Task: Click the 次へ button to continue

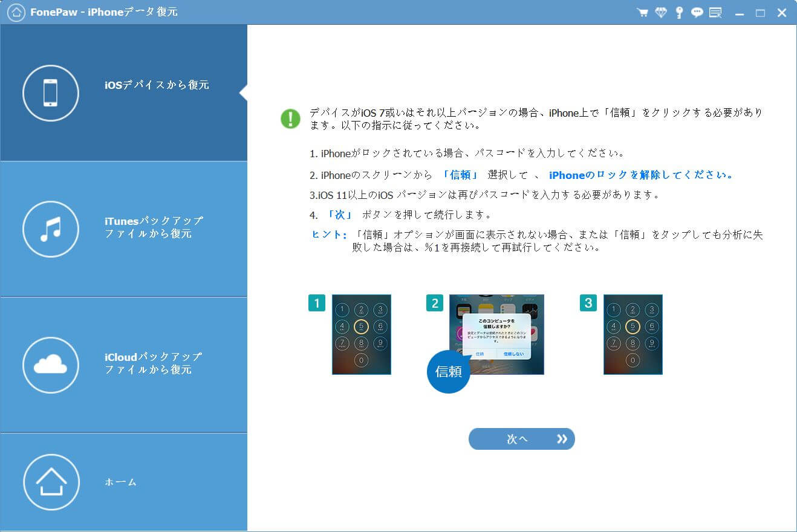Action: pos(521,439)
